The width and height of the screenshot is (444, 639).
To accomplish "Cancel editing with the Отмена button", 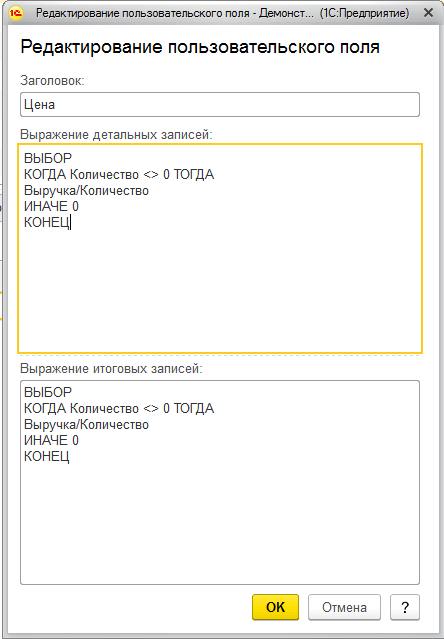I will pos(344,607).
